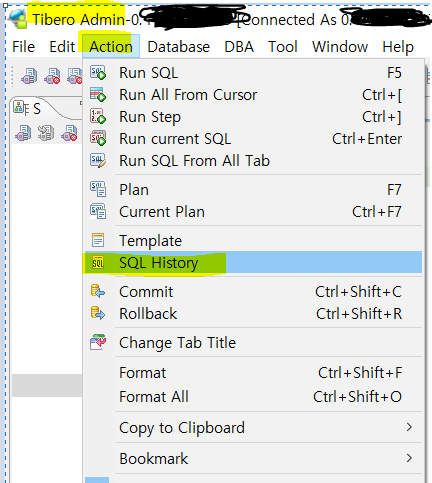432x483 pixels.
Task: Click the Rollback database arrow icon
Action: 98,313
